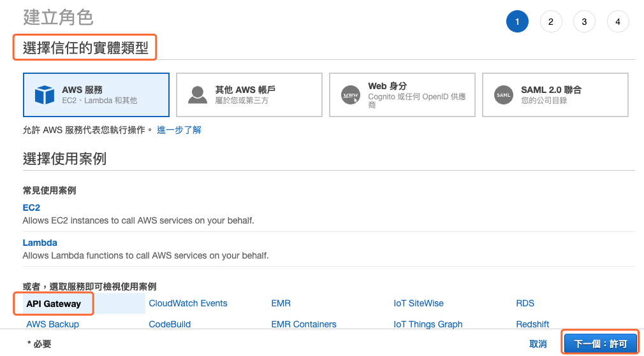Select the AWS Backup service
The image size is (644, 356).
coord(52,324)
